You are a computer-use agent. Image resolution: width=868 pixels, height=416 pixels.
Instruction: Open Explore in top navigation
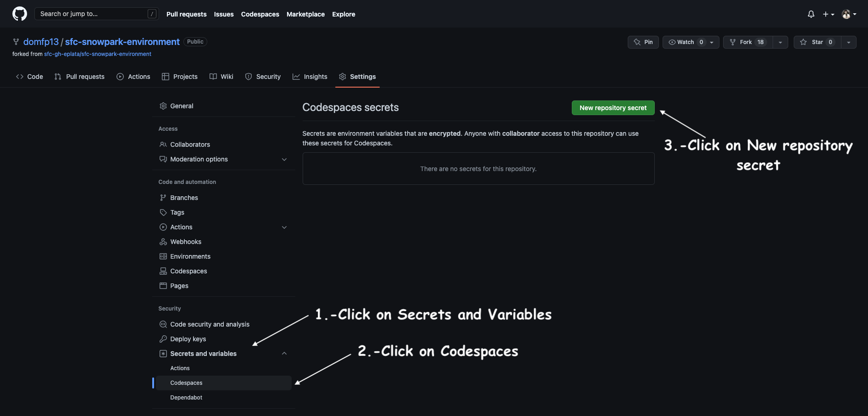[x=343, y=14]
